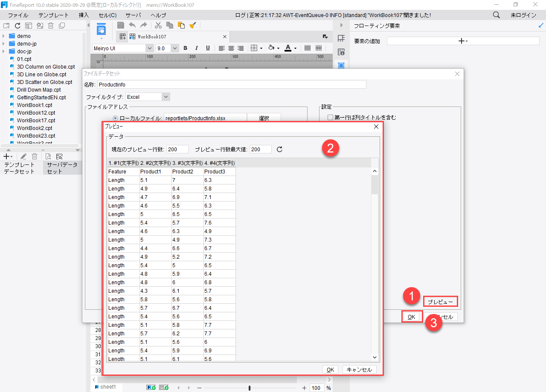Enable first row contains column titles checkbox
Image resolution: width=546 pixels, height=392 pixels.
tap(330, 117)
